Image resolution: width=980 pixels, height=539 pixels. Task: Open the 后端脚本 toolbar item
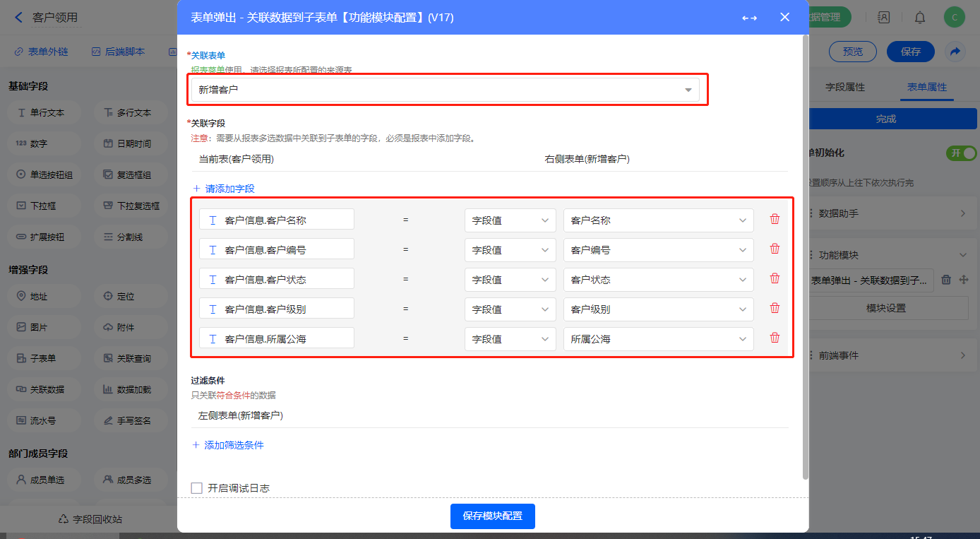[x=118, y=52]
